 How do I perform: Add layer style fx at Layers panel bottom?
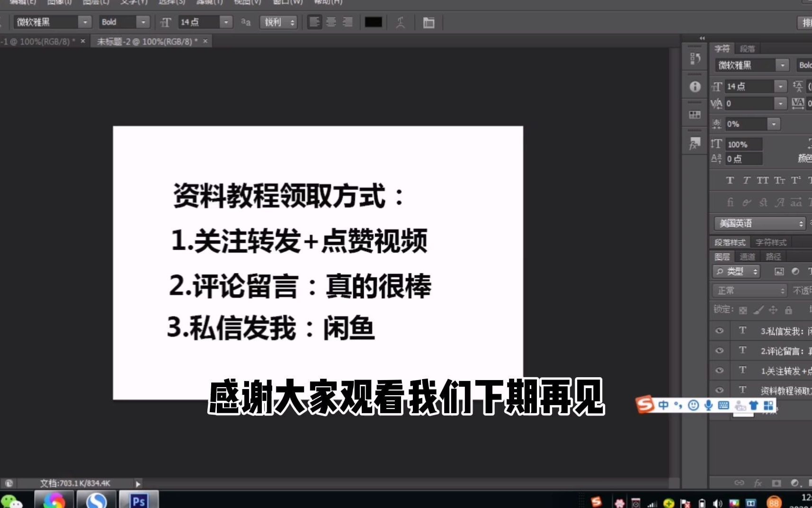(758, 483)
